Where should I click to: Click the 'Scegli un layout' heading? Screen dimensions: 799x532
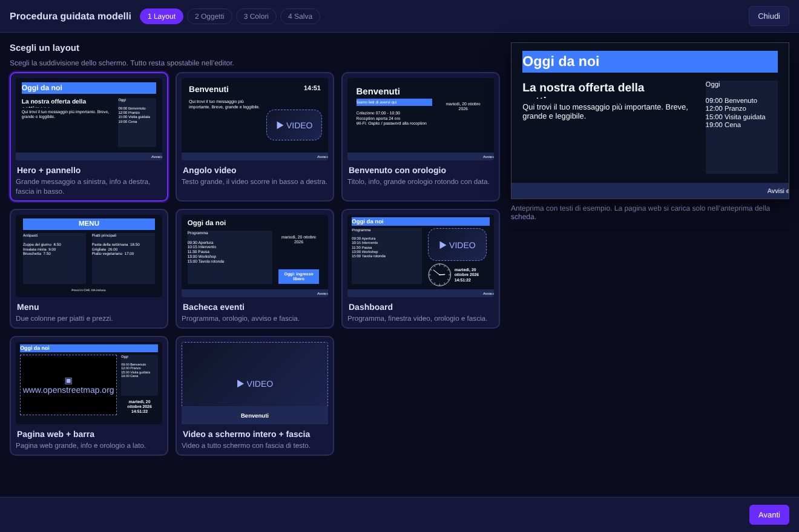(x=44, y=48)
